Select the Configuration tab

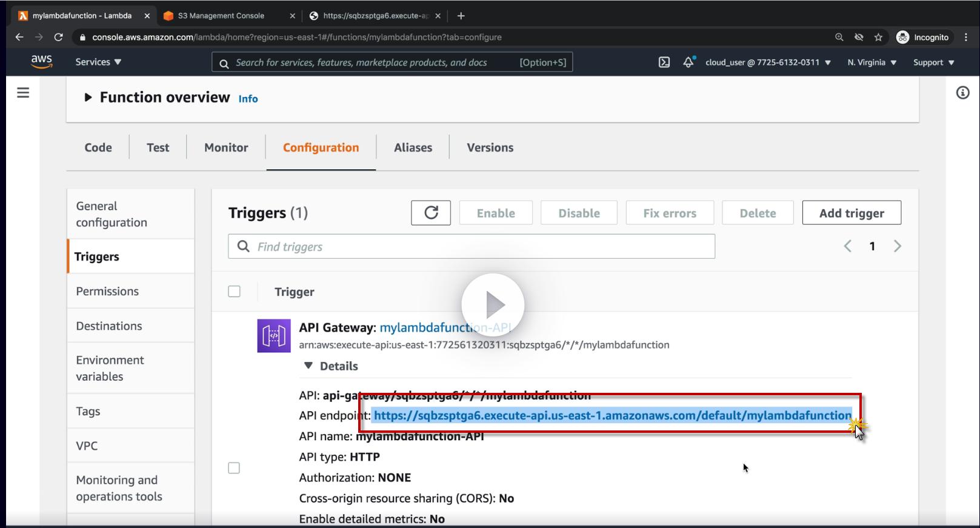tap(321, 147)
